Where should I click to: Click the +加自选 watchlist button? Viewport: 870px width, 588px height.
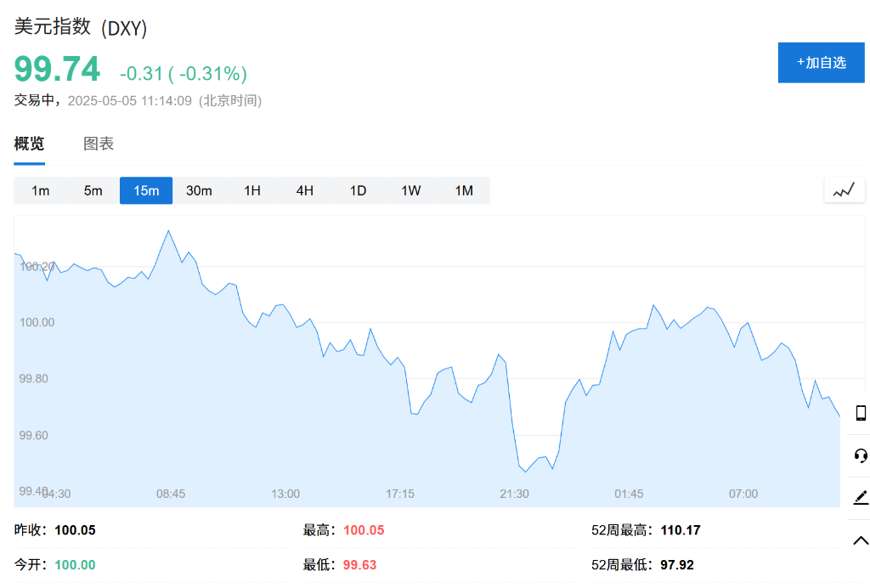coord(821,62)
